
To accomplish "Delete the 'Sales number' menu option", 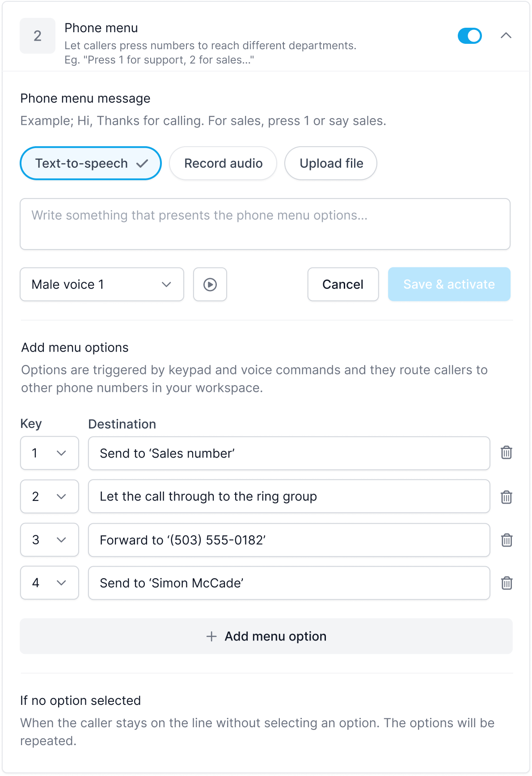I will pos(506,453).
